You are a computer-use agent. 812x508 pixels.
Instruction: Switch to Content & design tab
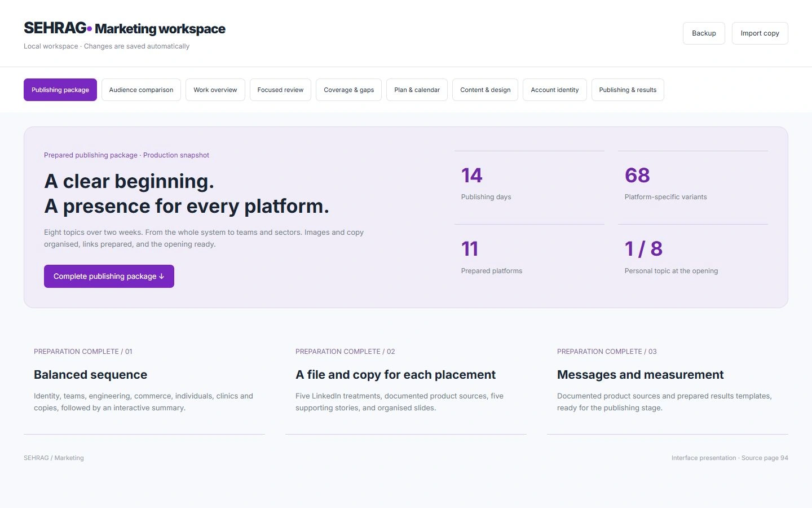pos(486,90)
